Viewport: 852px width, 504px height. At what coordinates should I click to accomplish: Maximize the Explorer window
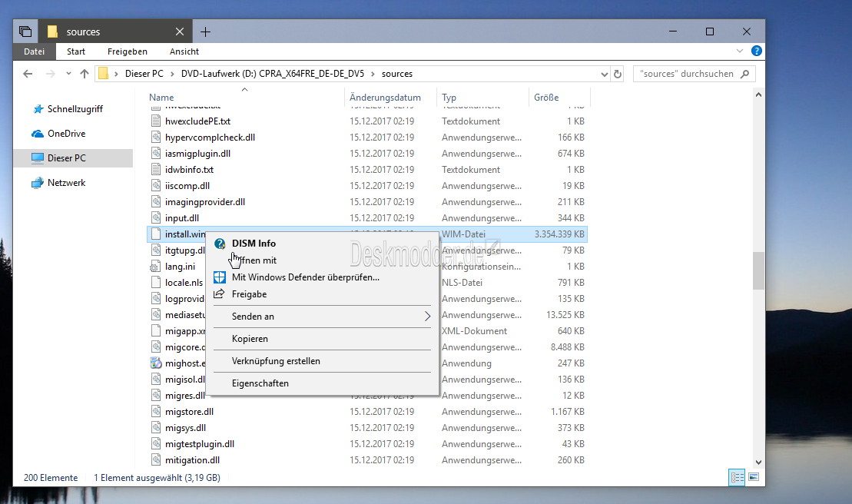click(x=710, y=31)
